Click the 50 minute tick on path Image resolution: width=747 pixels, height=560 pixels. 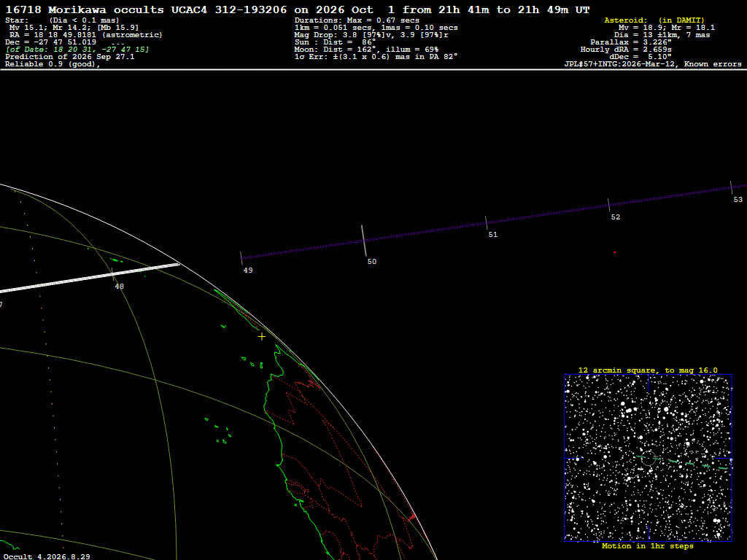click(363, 241)
